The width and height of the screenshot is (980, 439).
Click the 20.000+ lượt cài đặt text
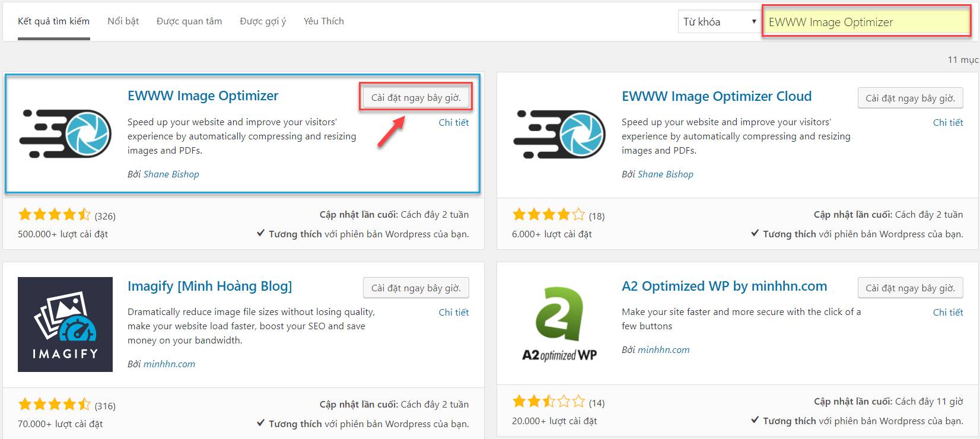pyautogui.click(x=555, y=421)
